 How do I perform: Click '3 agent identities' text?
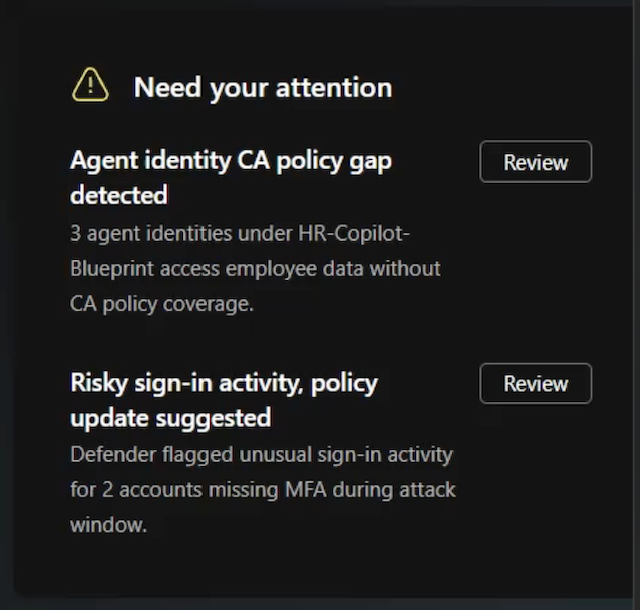[x=152, y=234]
